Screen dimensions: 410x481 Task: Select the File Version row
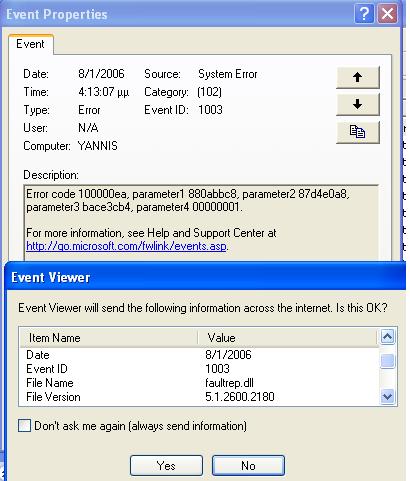[199, 397]
